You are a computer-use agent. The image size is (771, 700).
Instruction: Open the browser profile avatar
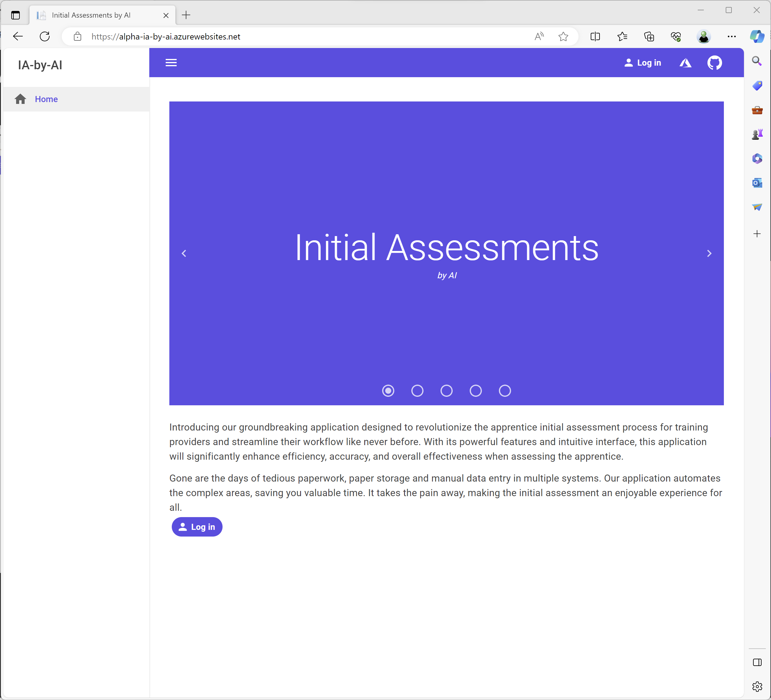tap(704, 36)
